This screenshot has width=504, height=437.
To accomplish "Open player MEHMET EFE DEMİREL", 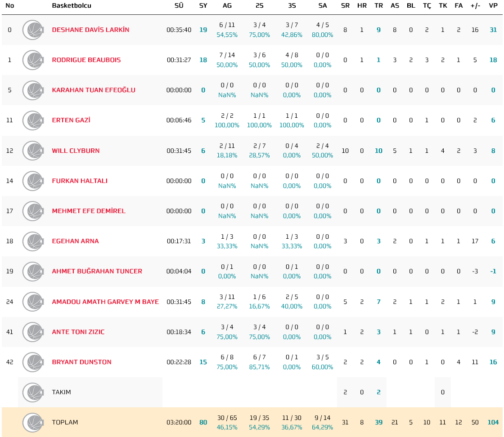I will pos(89,211).
